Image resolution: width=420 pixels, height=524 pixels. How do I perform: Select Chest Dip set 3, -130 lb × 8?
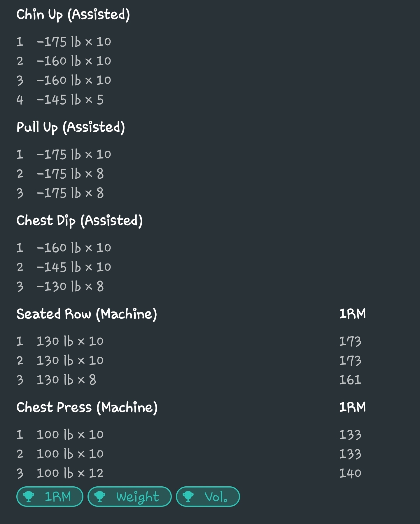tap(70, 286)
